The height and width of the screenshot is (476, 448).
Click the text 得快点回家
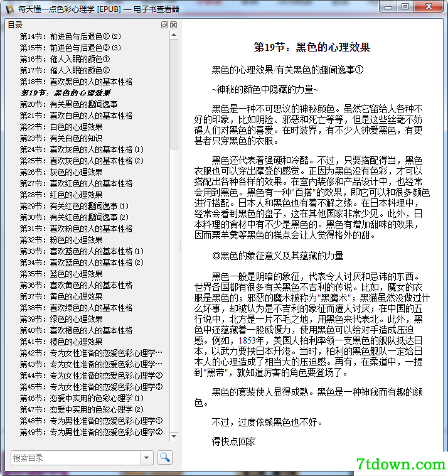pos(233,441)
